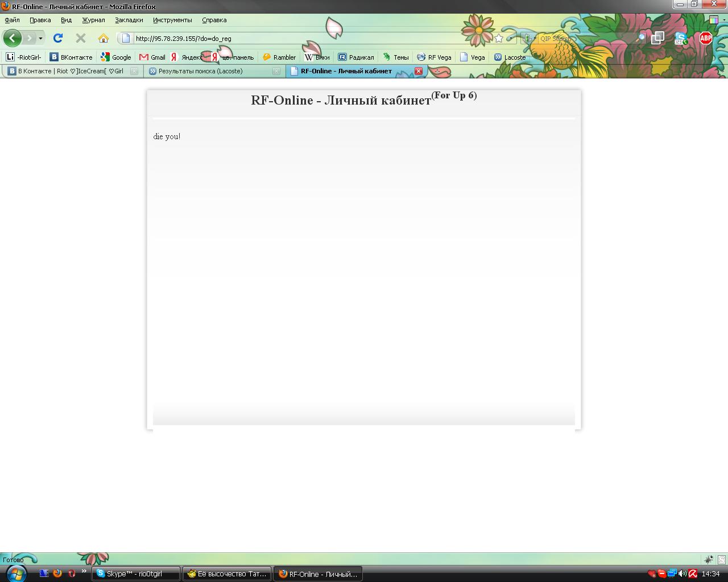Screen dimensions: 728x582
Task: Click the Готово status bar text
Action: [x=14, y=560]
